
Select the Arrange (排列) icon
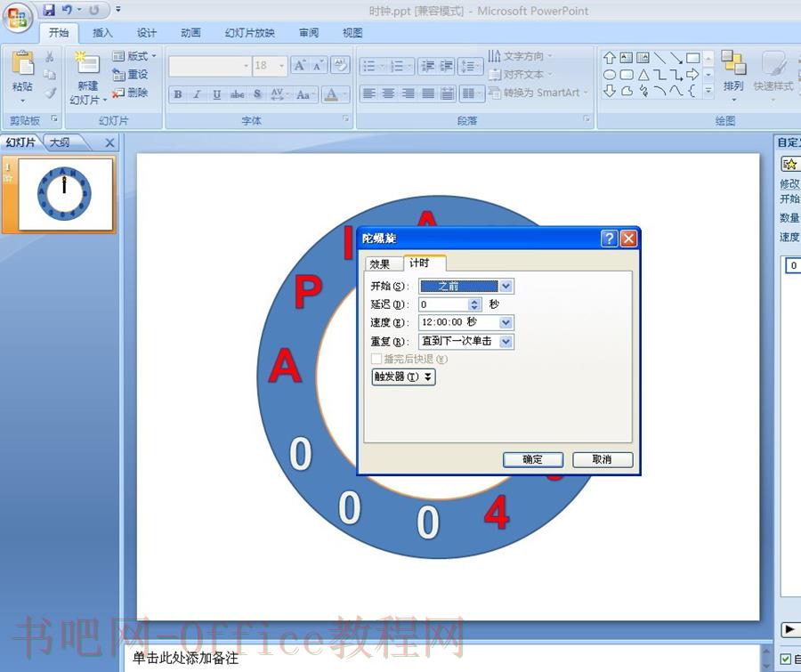click(733, 63)
